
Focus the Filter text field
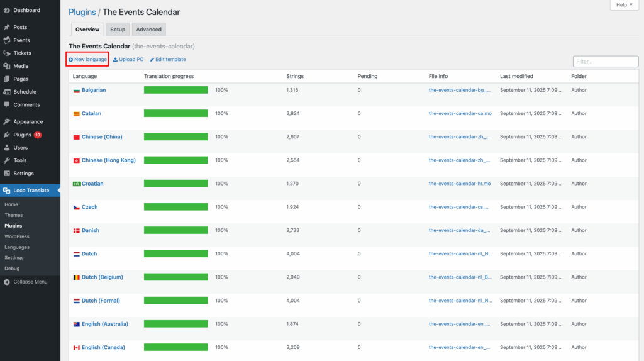click(605, 62)
